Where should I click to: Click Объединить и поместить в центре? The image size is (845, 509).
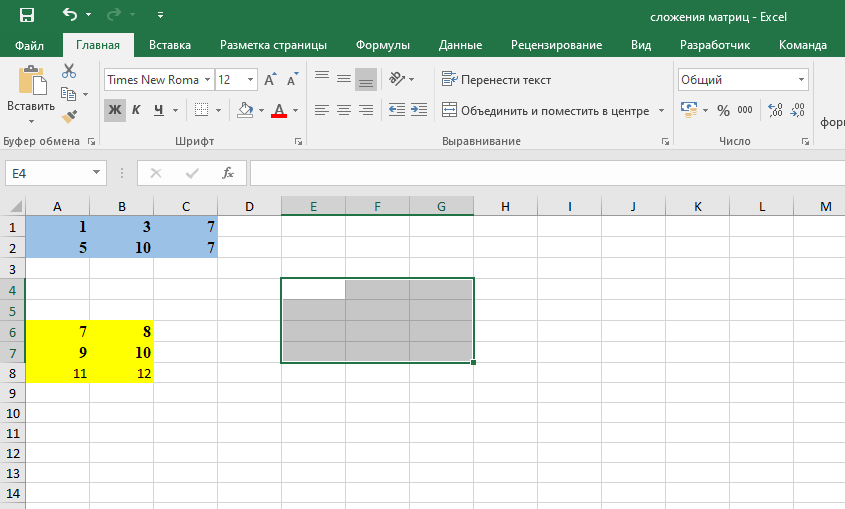click(x=545, y=110)
